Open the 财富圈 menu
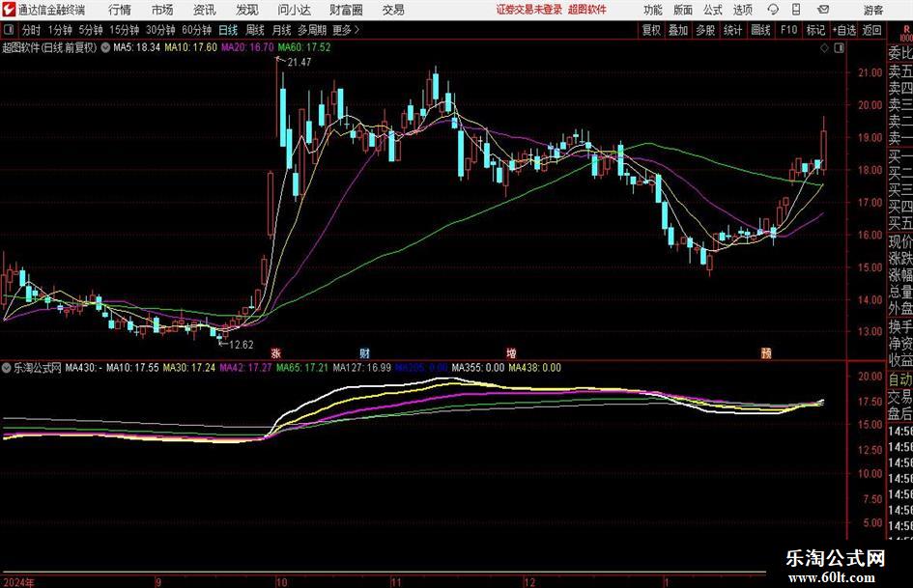 (x=346, y=10)
